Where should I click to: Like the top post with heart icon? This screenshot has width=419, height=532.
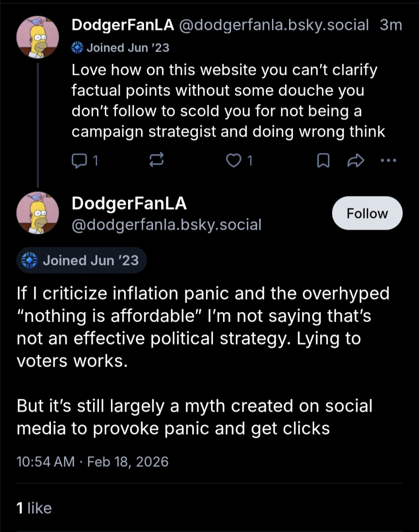(234, 161)
